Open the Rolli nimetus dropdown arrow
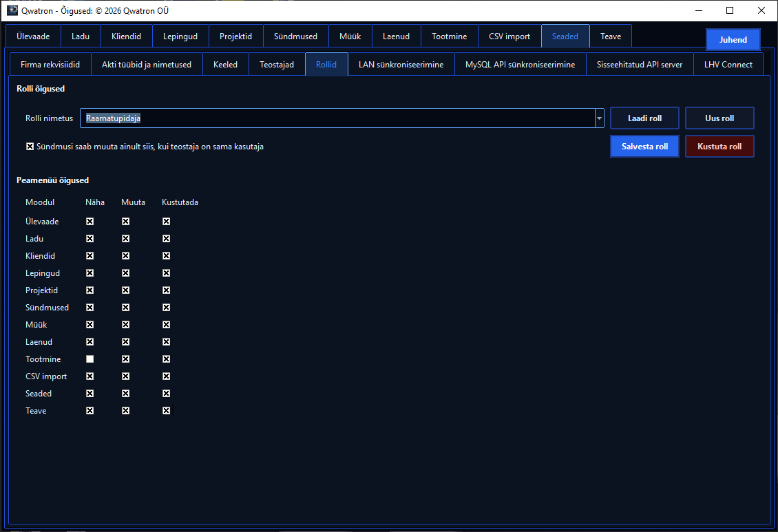778x532 pixels. [x=600, y=118]
